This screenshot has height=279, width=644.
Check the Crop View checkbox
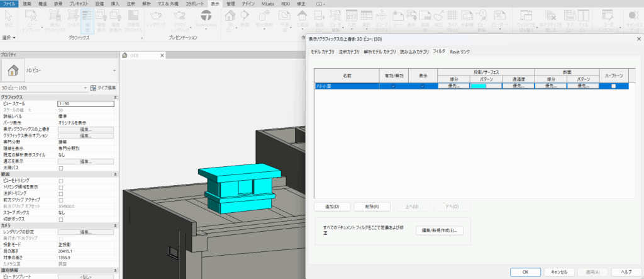click(x=61, y=181)
